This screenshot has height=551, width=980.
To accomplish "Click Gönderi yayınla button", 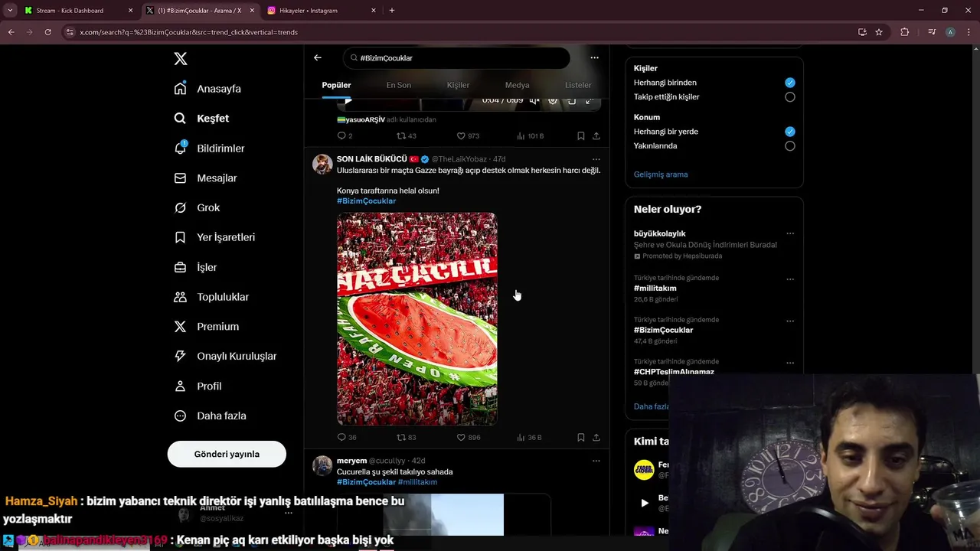I will point(227,454).
